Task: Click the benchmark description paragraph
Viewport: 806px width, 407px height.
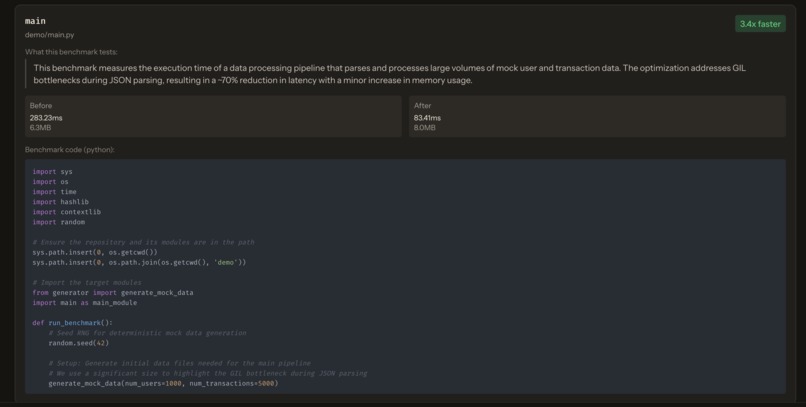Action: pyautogui.click(x=390, y=74)
